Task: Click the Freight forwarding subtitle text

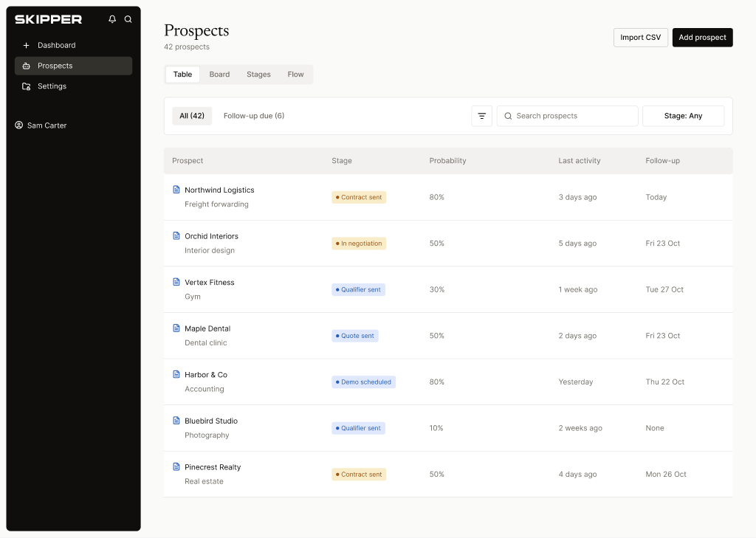Action: click(216, 205)
